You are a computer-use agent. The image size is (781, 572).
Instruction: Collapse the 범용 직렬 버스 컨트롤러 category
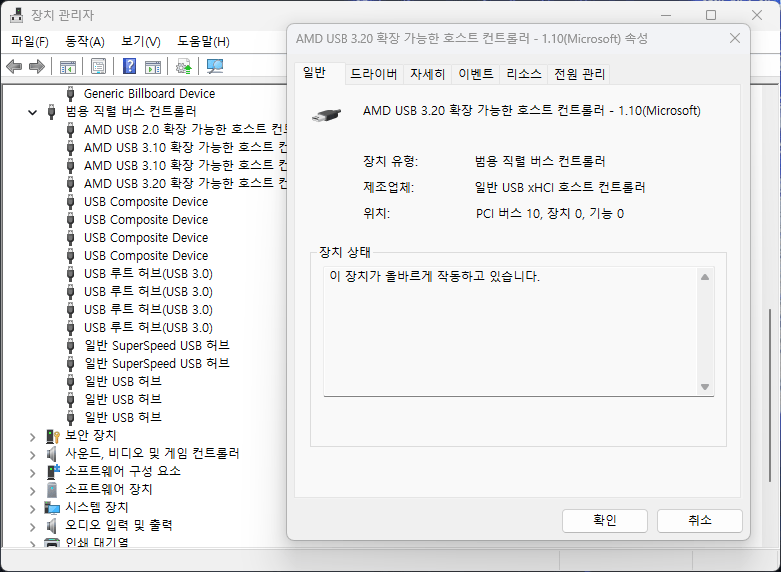coord(33,112)
